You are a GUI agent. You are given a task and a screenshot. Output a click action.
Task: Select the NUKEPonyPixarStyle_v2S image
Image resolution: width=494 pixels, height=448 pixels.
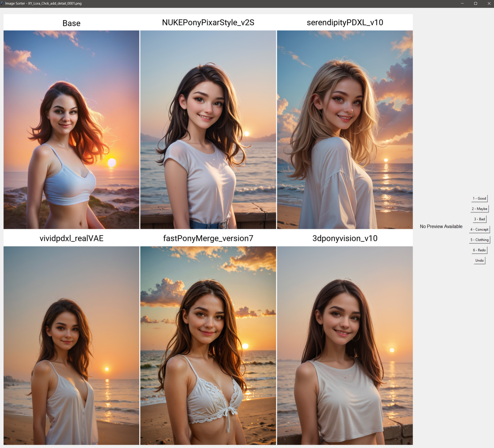[208, 130]
